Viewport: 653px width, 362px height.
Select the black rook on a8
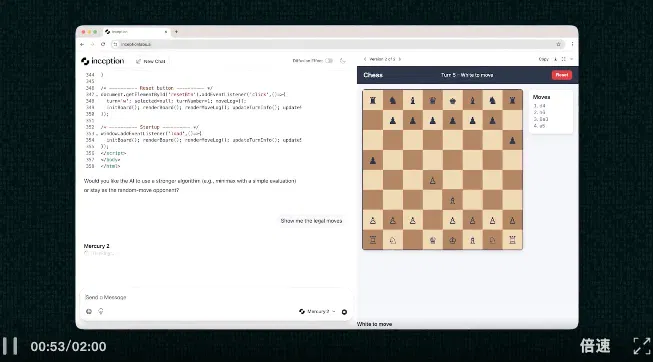373,100
